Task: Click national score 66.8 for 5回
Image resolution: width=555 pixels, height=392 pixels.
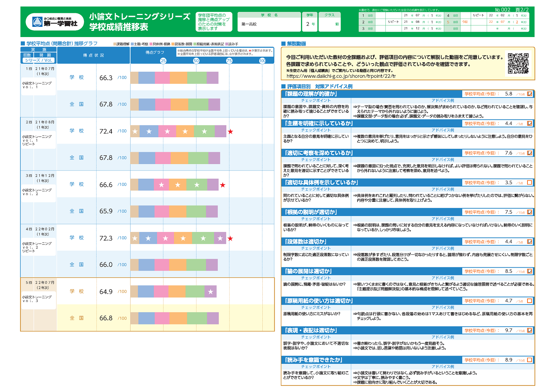Action: 106,318
